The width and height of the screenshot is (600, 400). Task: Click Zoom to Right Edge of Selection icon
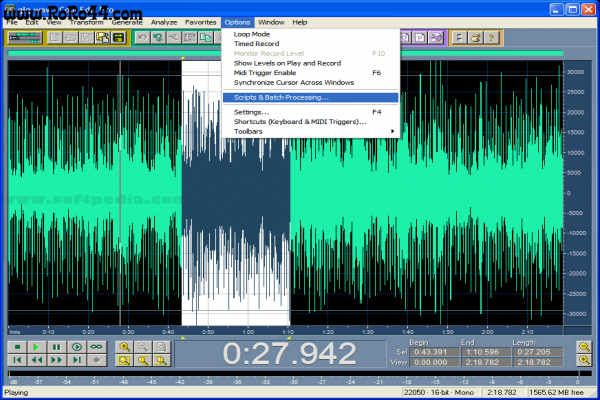tap(162, 360)
